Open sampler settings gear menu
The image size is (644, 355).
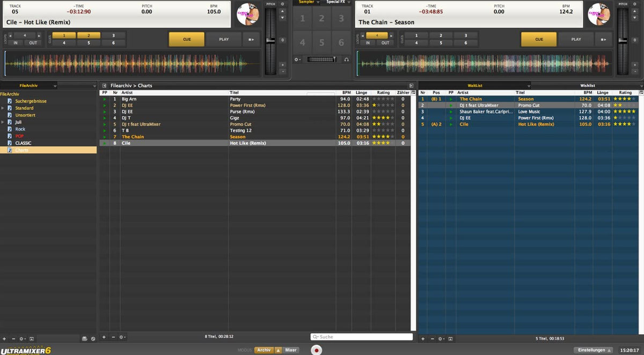[298, 60]
